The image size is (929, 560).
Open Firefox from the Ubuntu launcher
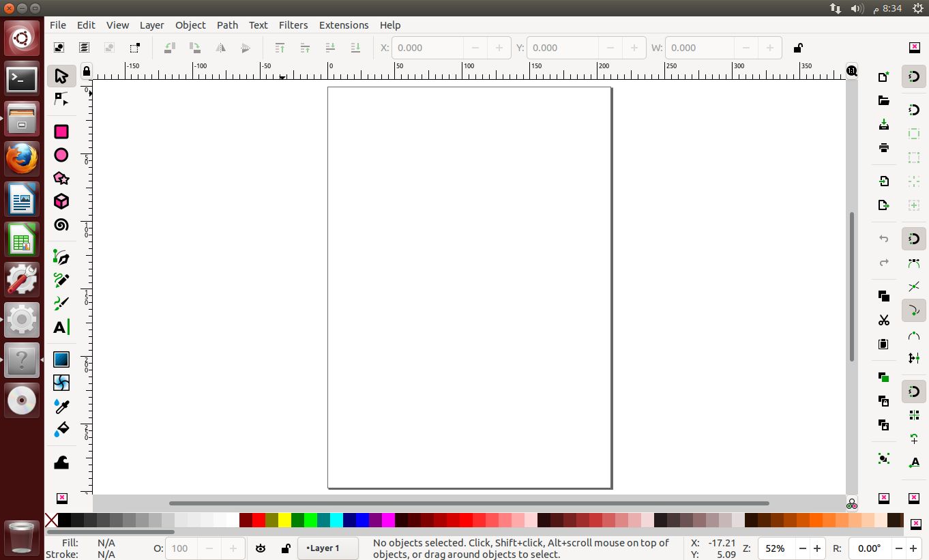(x=22, y=160)
